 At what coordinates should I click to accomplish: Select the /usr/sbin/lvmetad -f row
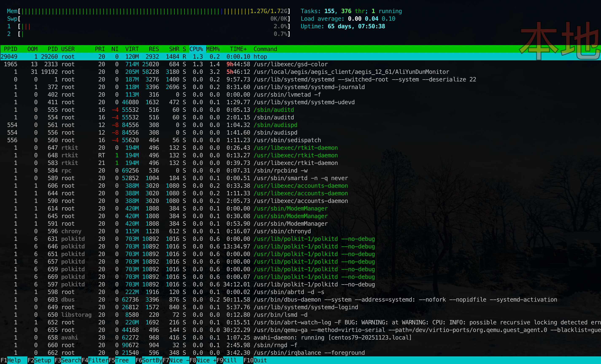300,94
